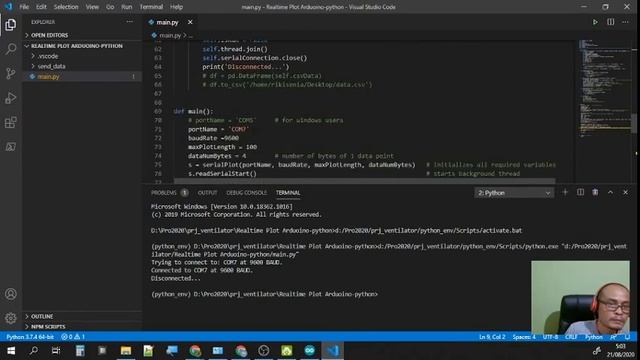Click the terminal command prompt line
This screenshot has height=360, width=640.
pyautogui.click(x=264, y=294)
